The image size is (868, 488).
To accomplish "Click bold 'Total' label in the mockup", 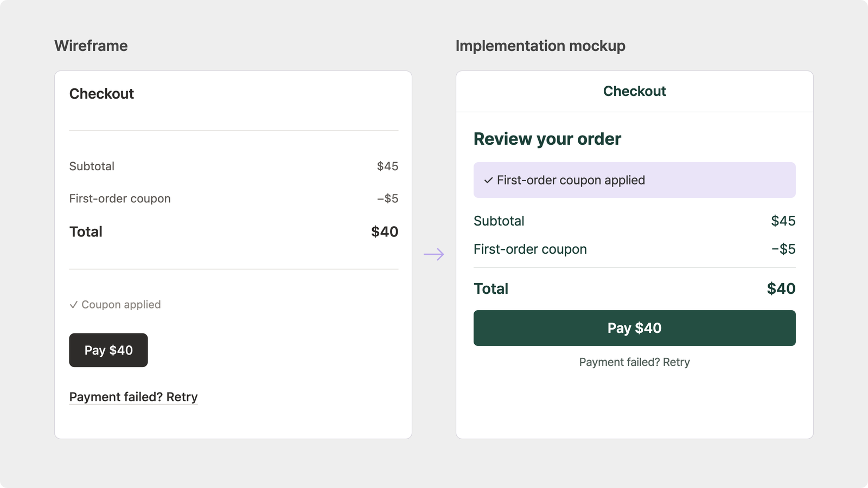I will point(491,288).
